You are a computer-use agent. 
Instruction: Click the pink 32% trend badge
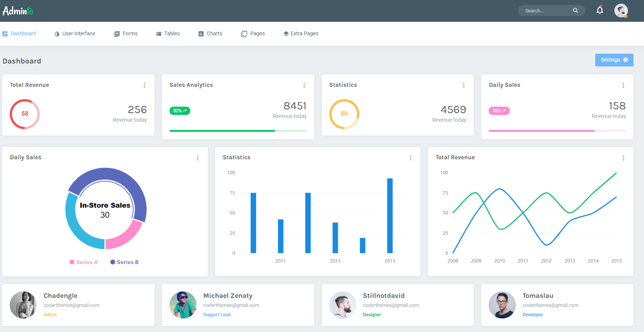499,111
